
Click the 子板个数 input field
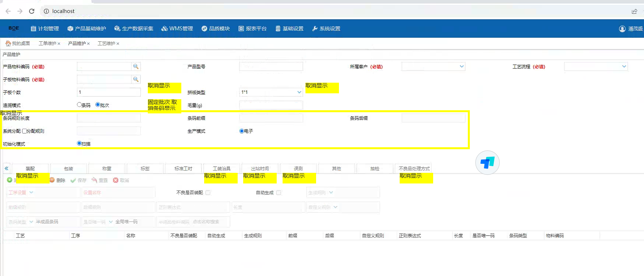tap(108, 92)
